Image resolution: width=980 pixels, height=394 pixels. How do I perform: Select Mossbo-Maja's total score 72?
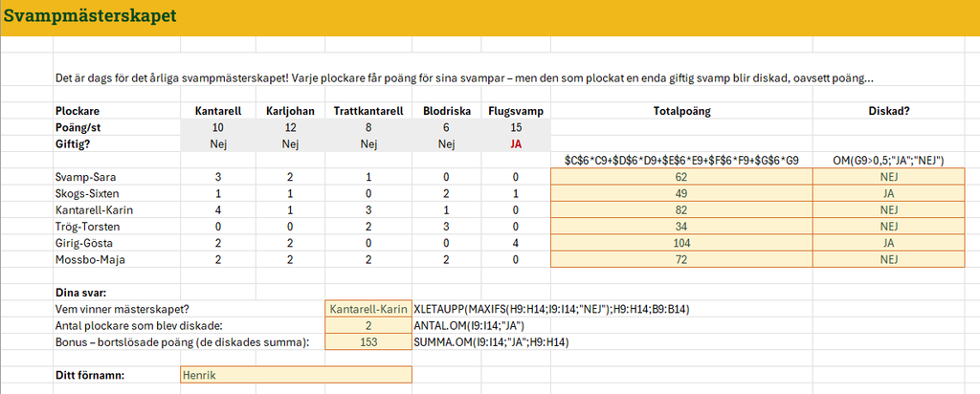click(681, 259)
